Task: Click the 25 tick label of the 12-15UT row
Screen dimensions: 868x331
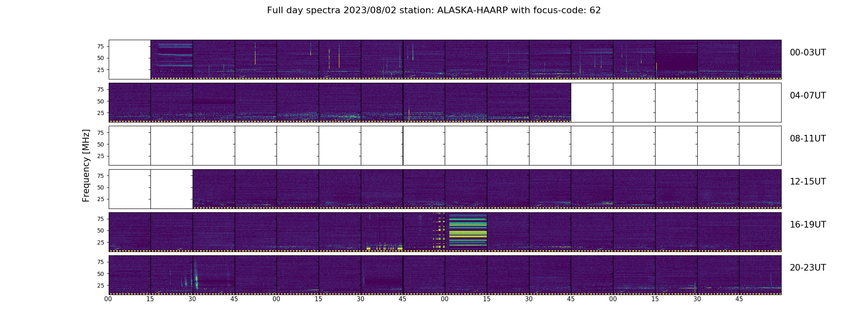Action: click(100, 199)
